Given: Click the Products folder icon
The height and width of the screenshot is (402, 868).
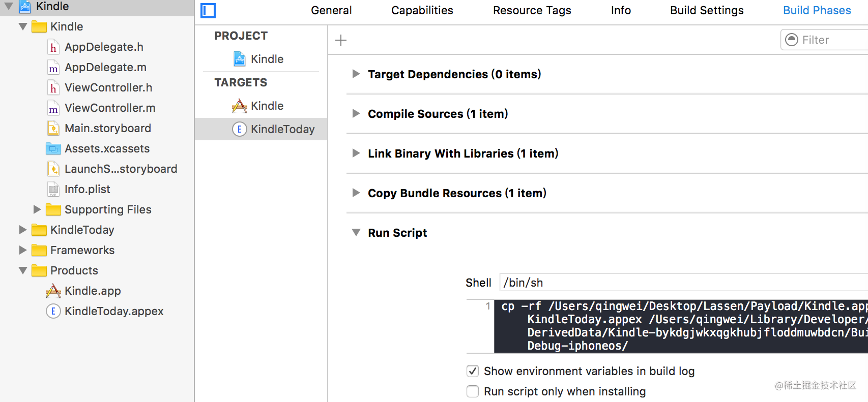Looking at the screenshot, I should (x=39, y=270).
